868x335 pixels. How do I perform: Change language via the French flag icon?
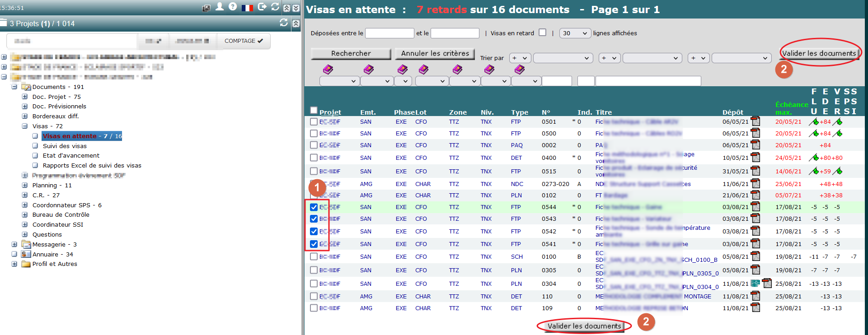click(247, 8)
